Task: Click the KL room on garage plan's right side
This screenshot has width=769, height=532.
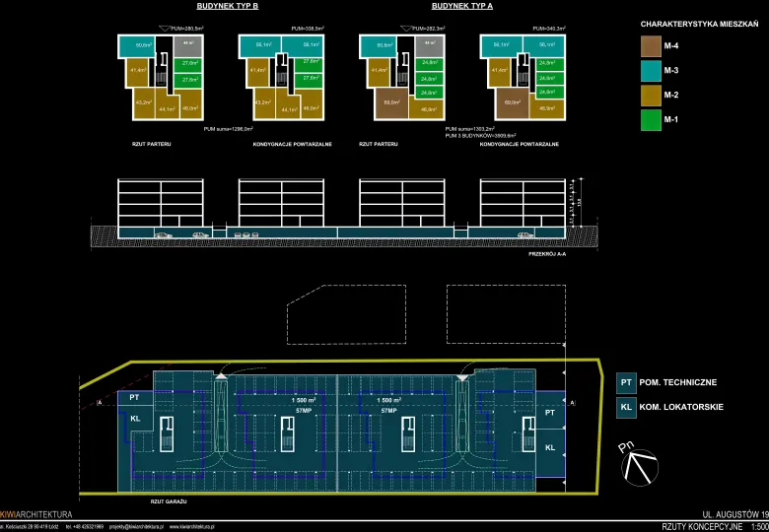Action: (x=550, y=447)
